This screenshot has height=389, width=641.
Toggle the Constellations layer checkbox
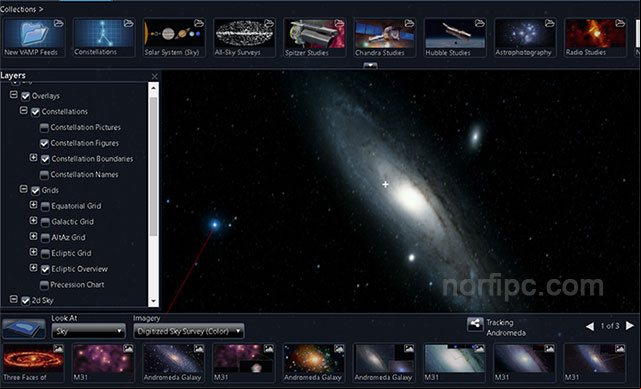click(36, 112)
